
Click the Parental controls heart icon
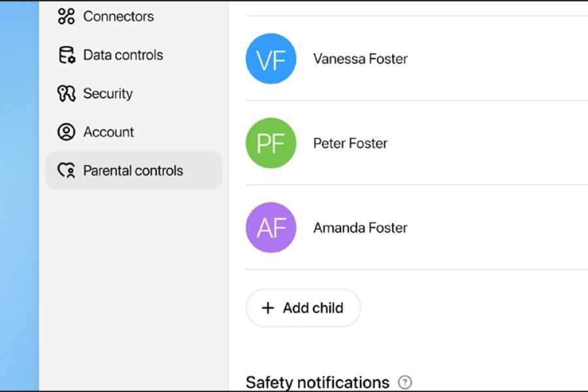coord(66,171)
